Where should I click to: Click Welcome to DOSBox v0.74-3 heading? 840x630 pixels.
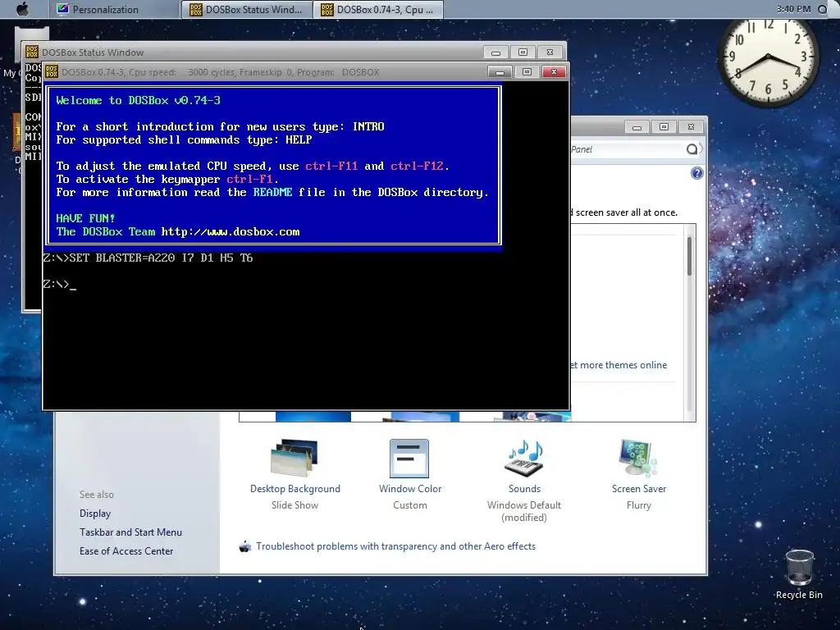138,100
